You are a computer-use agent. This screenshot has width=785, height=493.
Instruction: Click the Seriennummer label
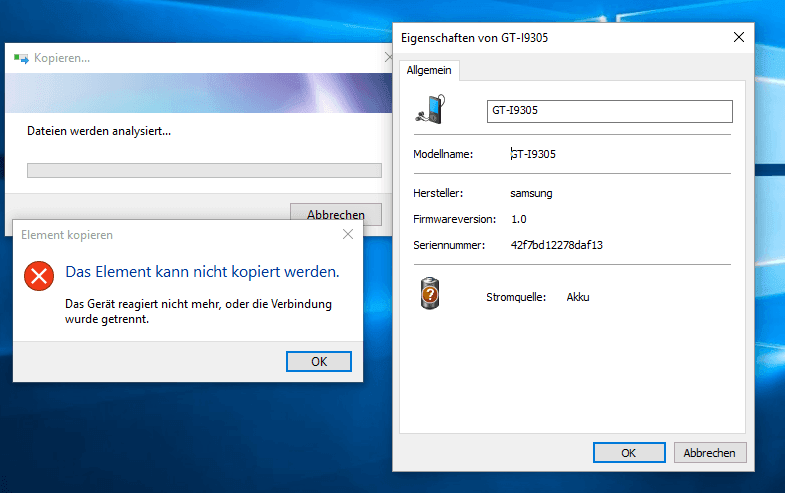coord(449,245)
